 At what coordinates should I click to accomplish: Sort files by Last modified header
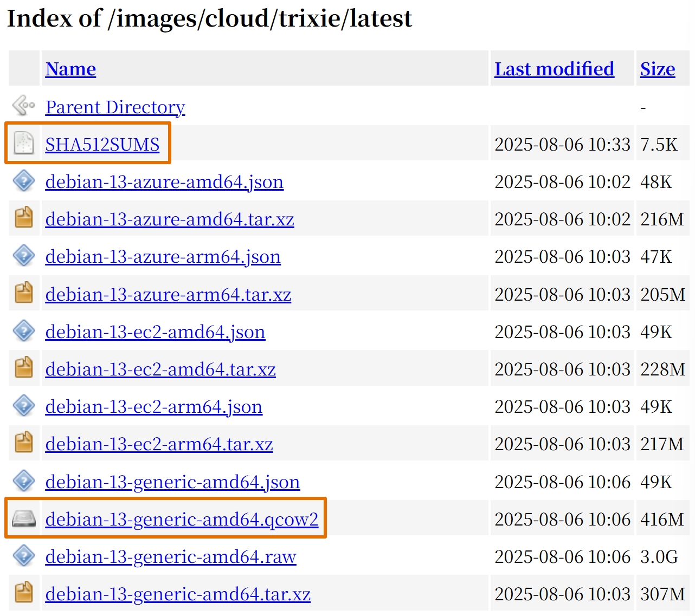coord(554,69)
